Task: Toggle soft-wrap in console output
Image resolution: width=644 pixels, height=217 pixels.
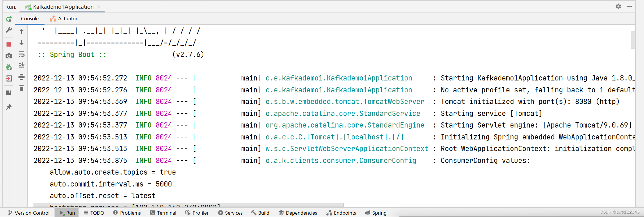Action: pos(22,54)
